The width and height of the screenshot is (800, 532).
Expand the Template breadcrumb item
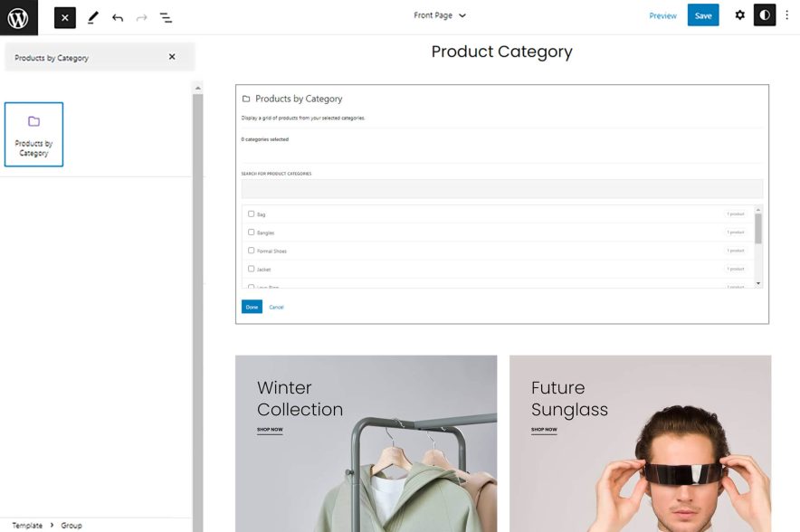coord(27,525)
